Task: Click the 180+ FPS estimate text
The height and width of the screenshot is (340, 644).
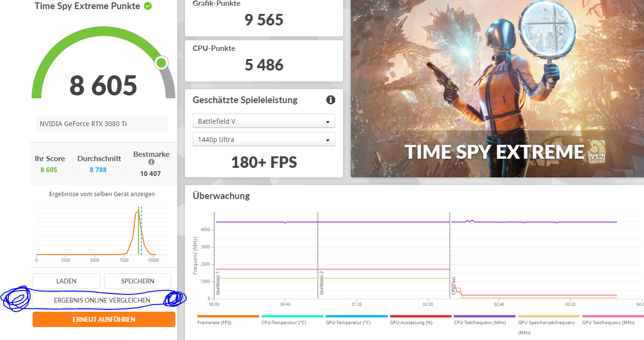Action: (x=264, y=162)
